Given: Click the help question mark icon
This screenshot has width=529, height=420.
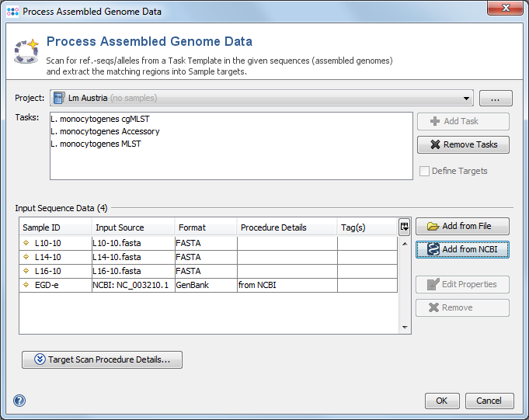Looking at the screenshot, I should (x=19, y=401).
